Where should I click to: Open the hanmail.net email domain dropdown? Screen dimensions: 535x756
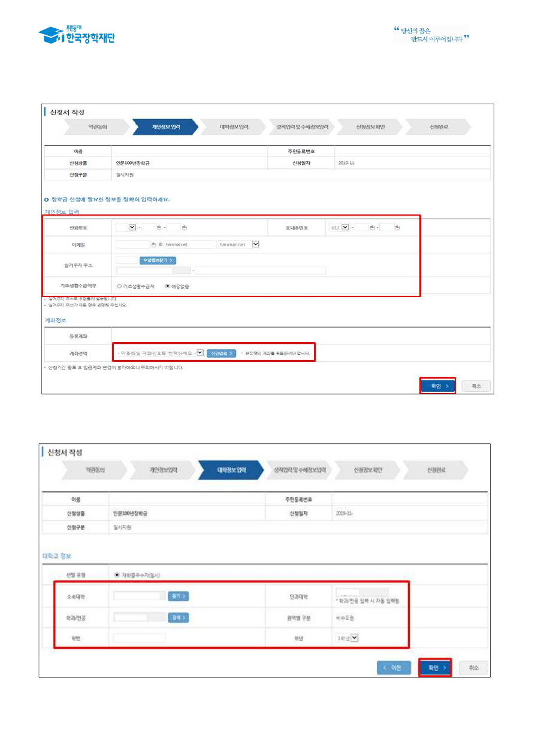click(256, 244)
